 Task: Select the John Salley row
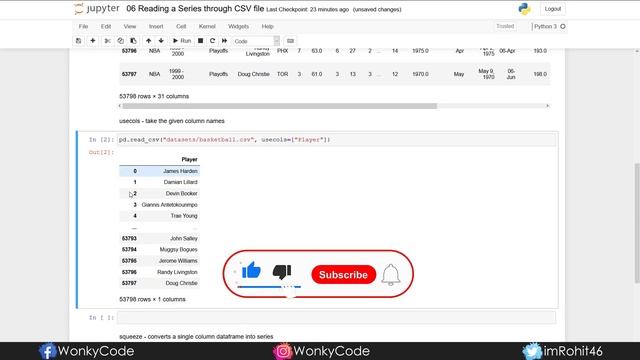[x=159, y=238]
